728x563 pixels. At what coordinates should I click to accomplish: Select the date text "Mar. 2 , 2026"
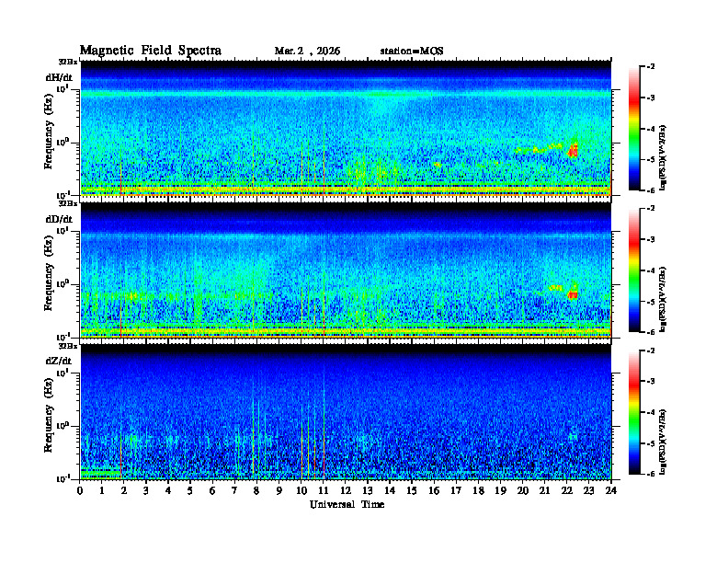point(307,52)
